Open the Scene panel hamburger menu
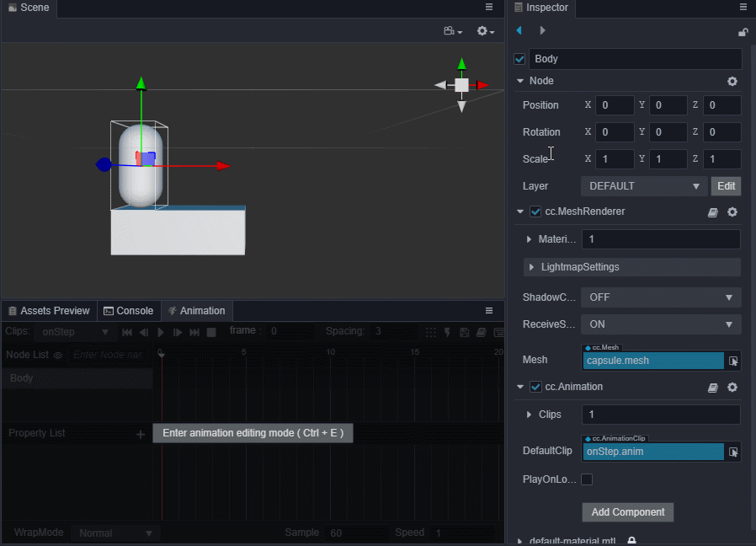Viewport: 756px width, 546px height. click(489, 8)
